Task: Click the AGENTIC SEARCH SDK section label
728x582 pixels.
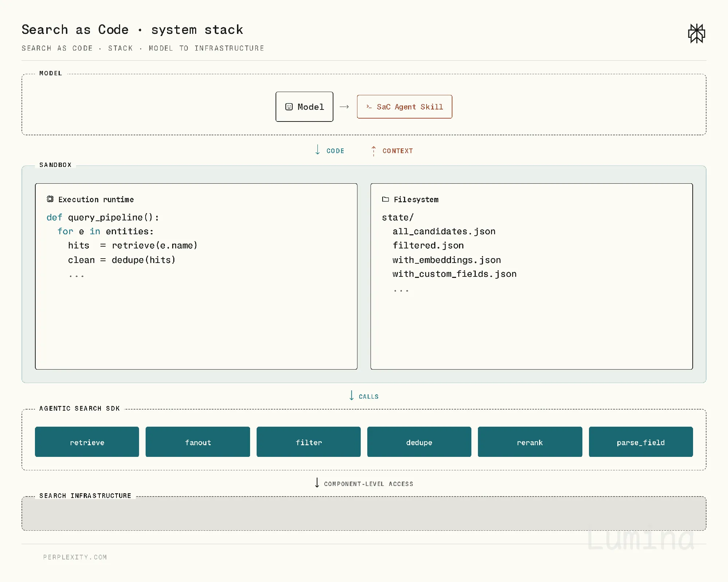Action: (x=79, y=408)
